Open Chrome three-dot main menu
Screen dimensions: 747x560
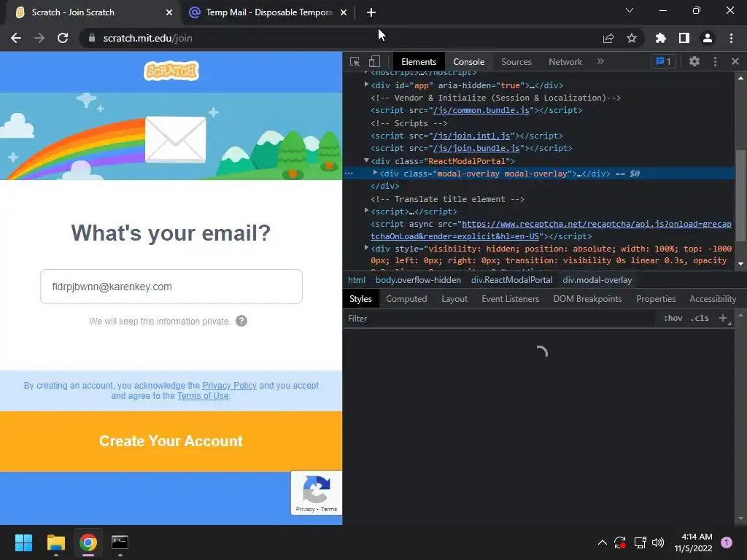(x=731, y=38)
